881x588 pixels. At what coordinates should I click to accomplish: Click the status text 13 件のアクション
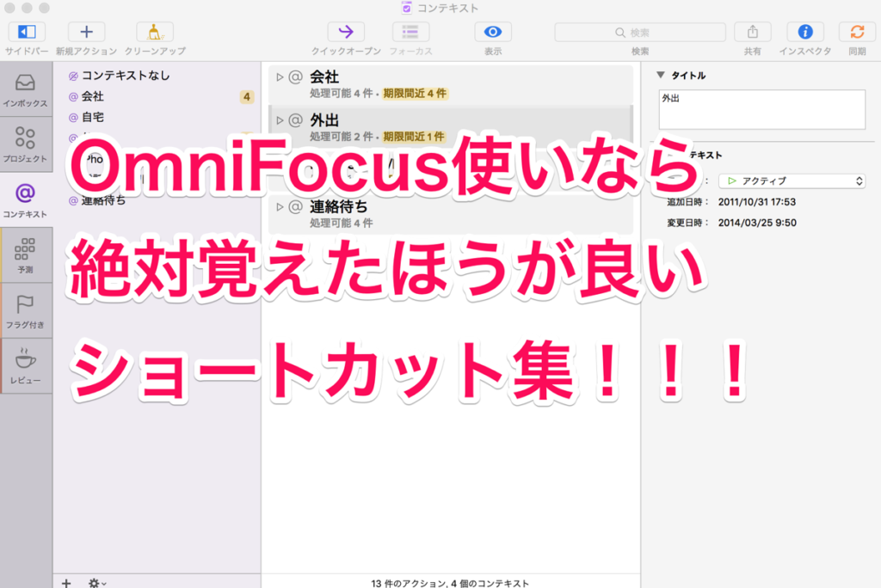(x=409, y=583)
